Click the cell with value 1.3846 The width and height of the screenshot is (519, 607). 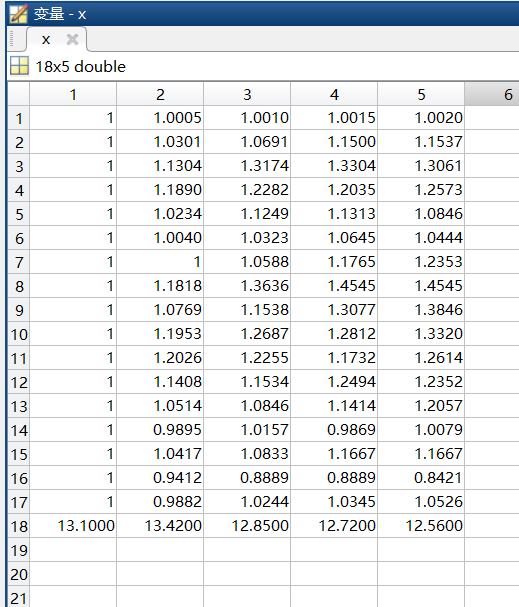pos(421,310)
